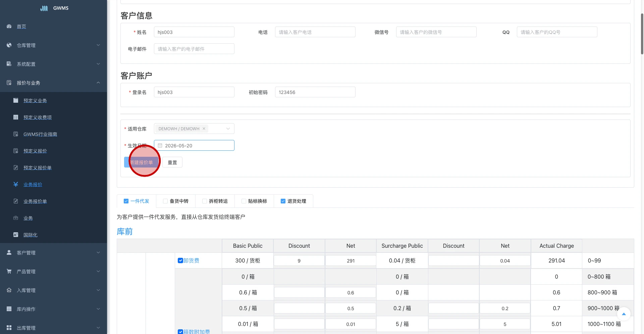Click the 卸货费 link
Image resolution: width=644 pixels, height=334 pixels.
(x=191, y=260)
